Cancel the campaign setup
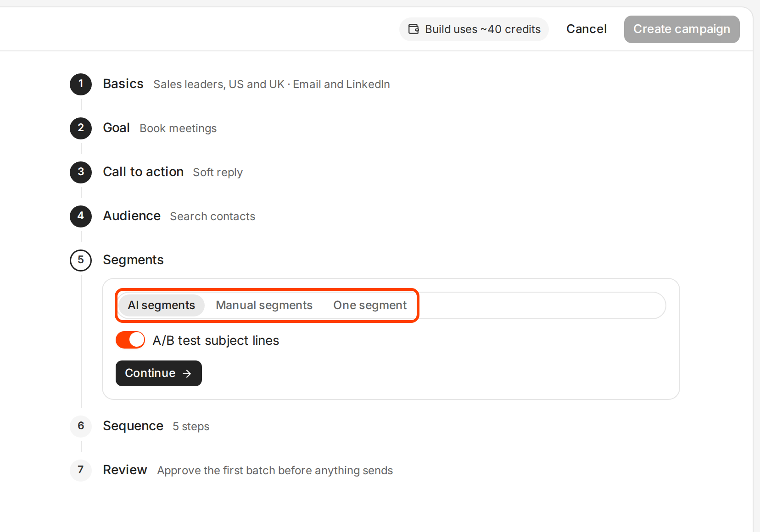This screenshot has width=760, height=532. coord(587,29)
